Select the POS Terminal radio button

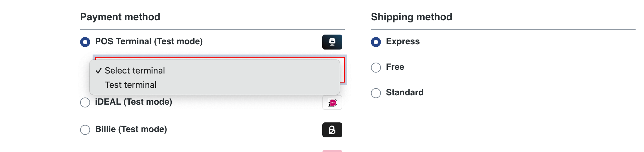pos(85,42)
